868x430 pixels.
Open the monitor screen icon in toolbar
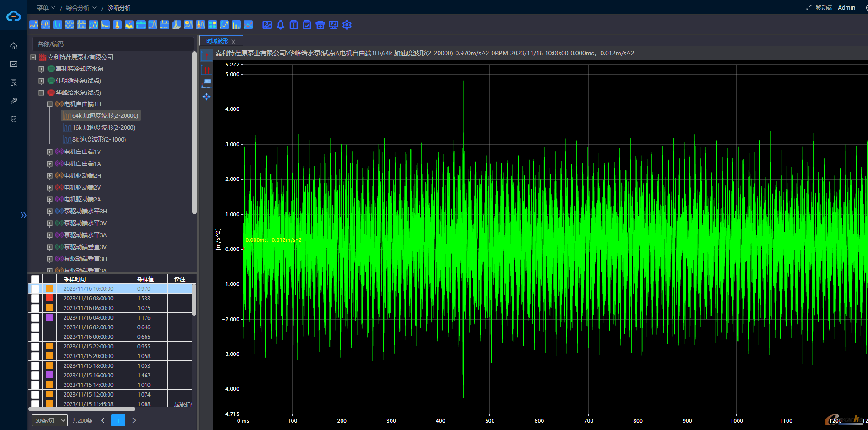pos(334,25)
